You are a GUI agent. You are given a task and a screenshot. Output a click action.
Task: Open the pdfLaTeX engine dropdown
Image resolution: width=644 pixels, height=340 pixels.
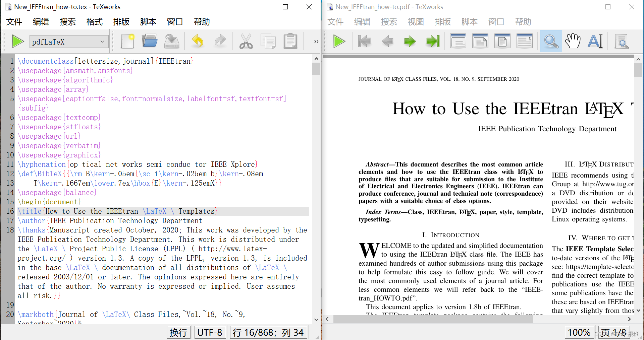coord(69,42)
